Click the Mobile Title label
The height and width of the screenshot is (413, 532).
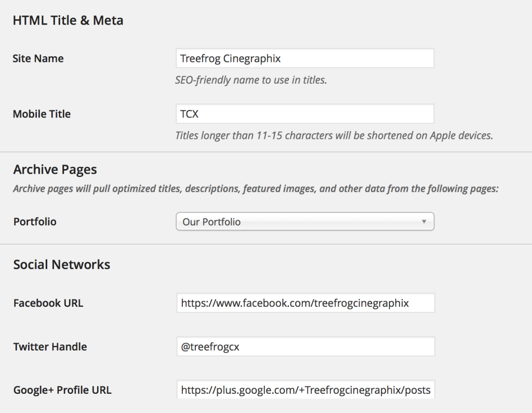[42, 113]
